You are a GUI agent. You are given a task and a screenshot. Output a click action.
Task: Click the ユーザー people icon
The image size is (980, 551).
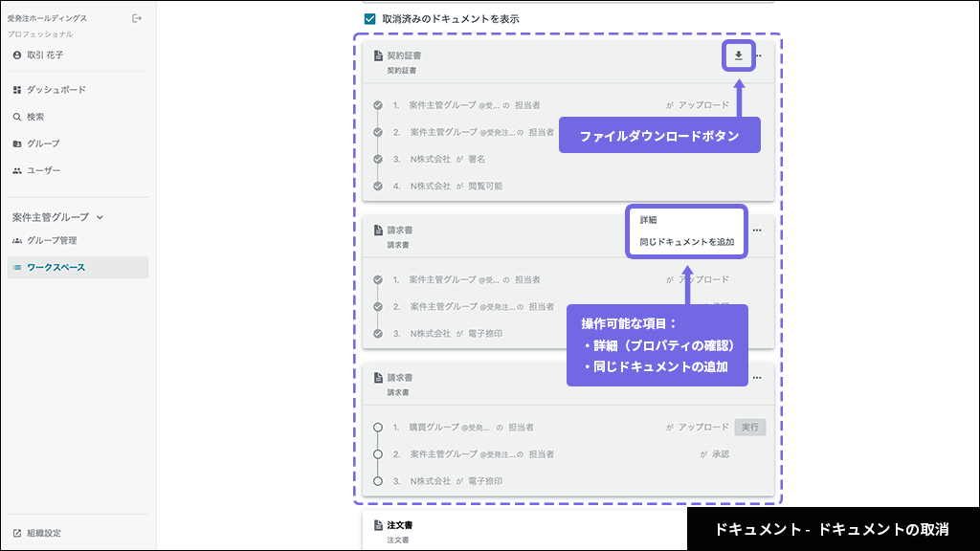tap(17, 170)
